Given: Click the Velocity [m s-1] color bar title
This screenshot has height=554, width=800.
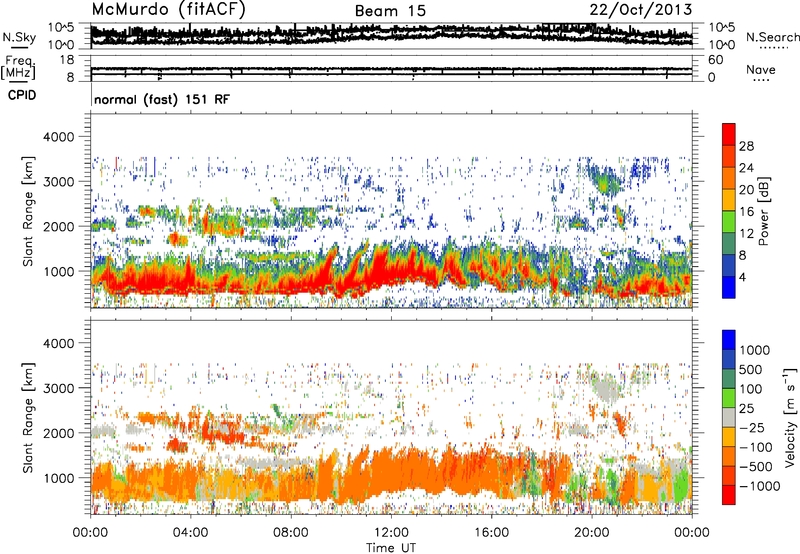Looking at the screenshot, I should (790, 417).
